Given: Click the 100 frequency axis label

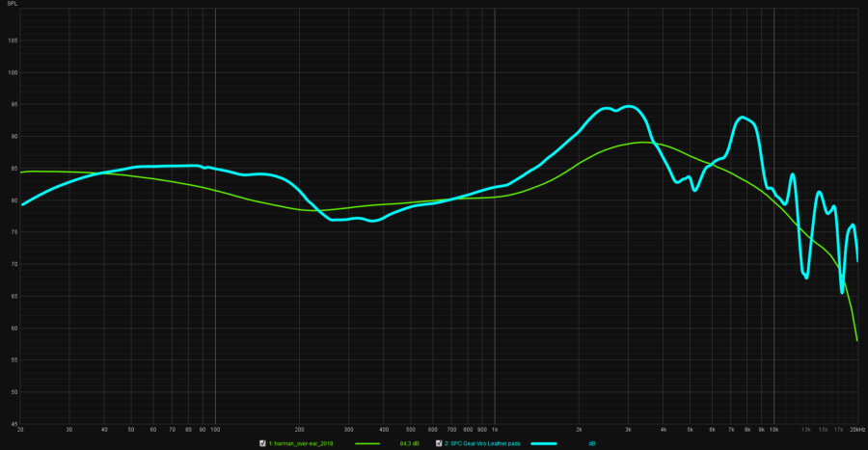Looking at the screenshot, I should click(215, 430).
